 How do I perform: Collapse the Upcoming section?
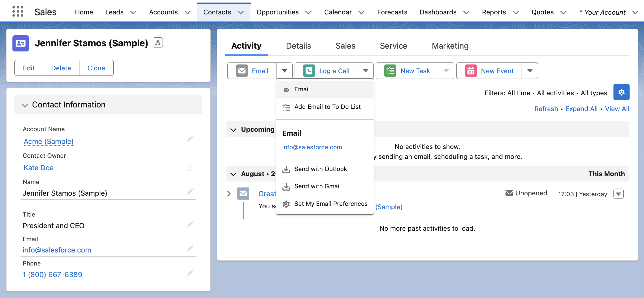point(233,130)
